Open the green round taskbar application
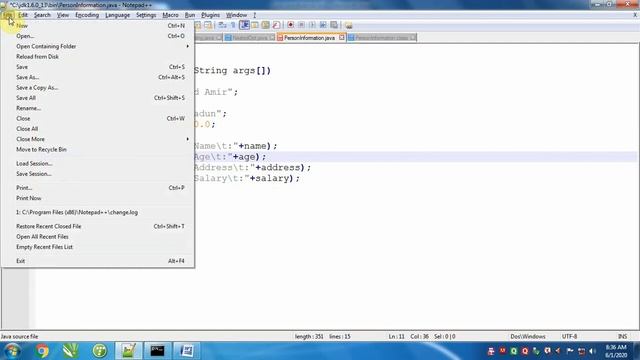Viewport: 640px width, 360px height. pos(100,351)
